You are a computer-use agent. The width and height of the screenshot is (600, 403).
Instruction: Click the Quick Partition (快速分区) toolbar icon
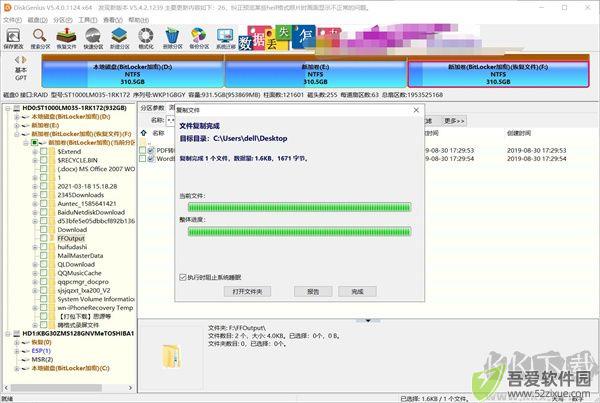[x=93, y=36]
